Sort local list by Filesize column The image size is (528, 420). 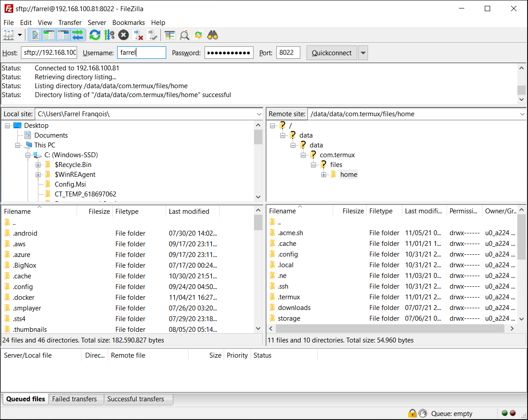click(x=94, y=212)
